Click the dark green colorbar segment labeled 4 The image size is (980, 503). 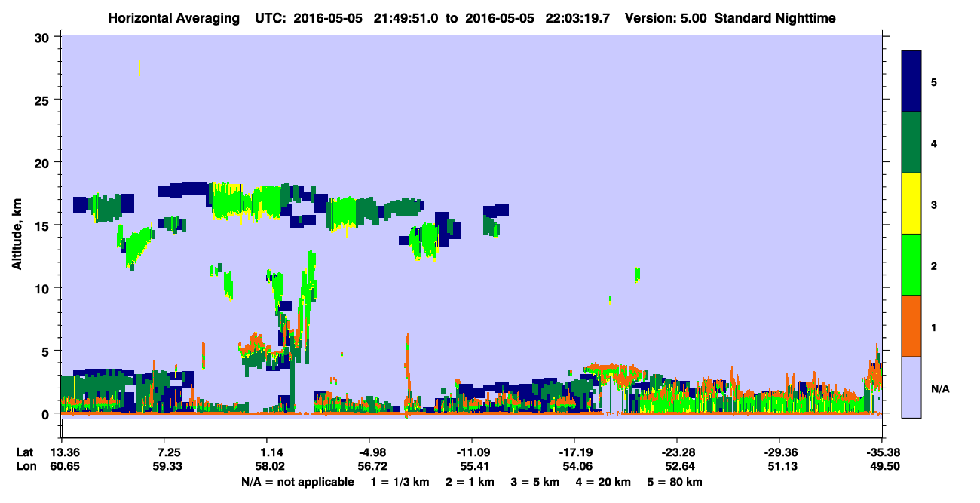911,143
